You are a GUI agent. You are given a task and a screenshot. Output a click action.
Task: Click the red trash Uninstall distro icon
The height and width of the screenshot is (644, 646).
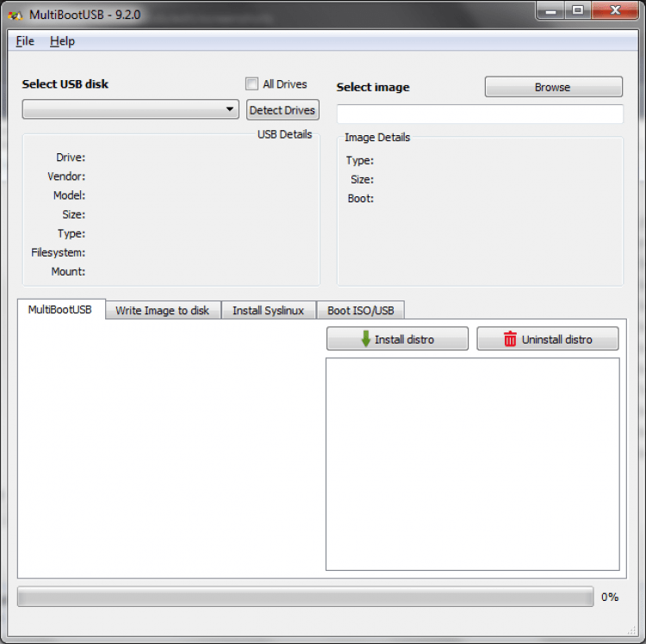511,339
